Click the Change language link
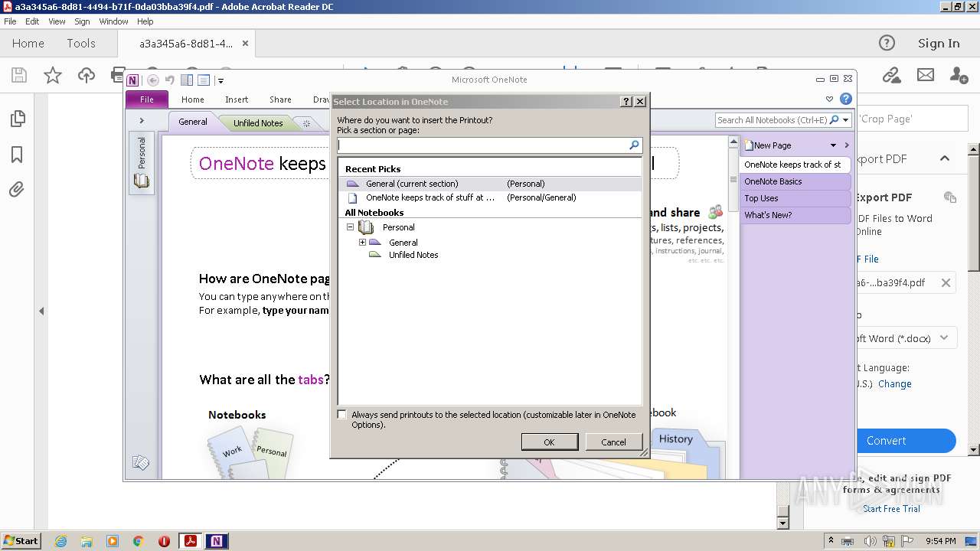This screenshot has width=980, height=551. coord(894,384)
